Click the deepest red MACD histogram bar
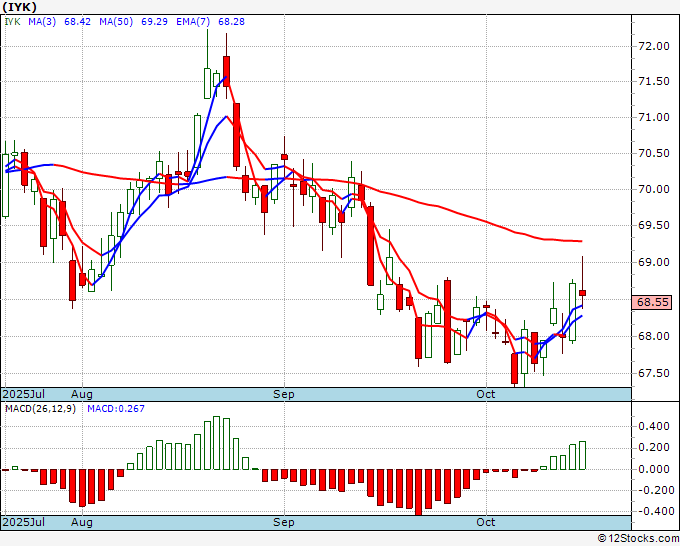This screenshot has height=546, width=680. point(419,492)
